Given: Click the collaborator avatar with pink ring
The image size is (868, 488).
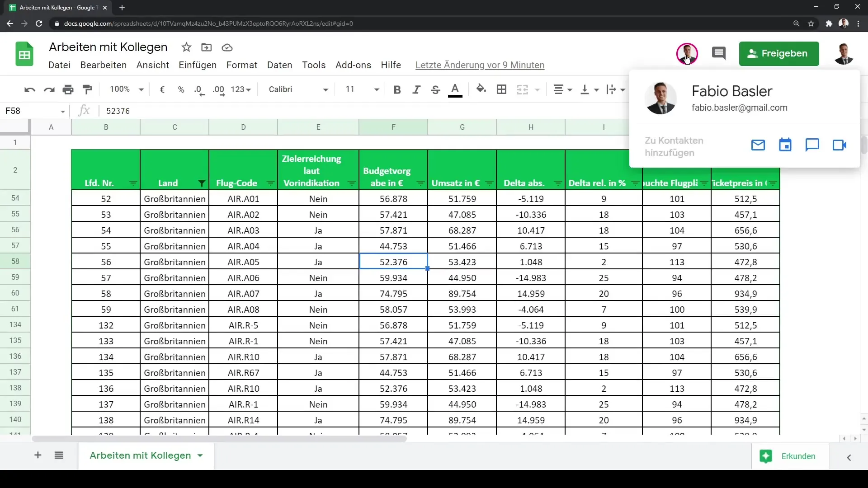Looking at the screenshot, I should pos(687,54).
